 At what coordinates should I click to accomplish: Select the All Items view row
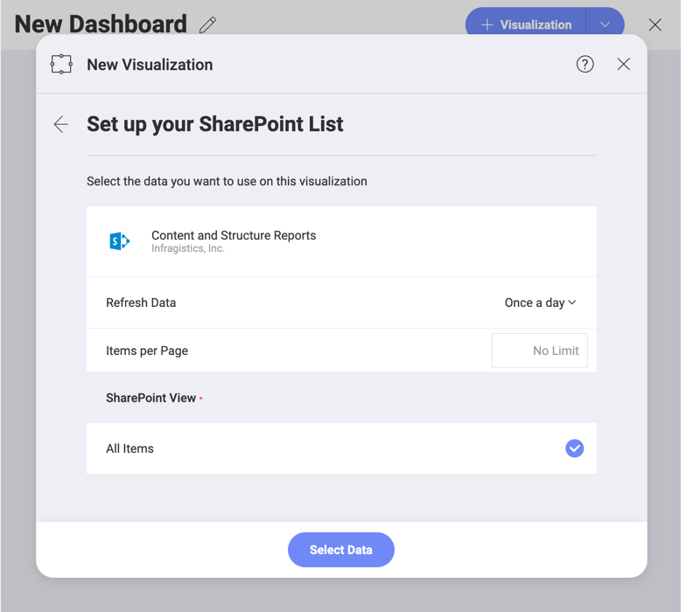(x=341, y=449)
